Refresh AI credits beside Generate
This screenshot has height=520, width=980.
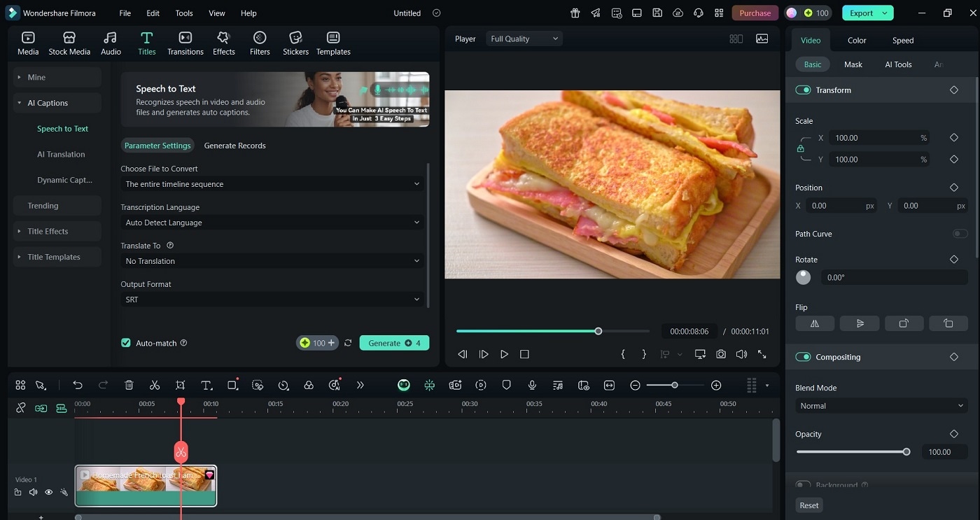coord(348,343)
